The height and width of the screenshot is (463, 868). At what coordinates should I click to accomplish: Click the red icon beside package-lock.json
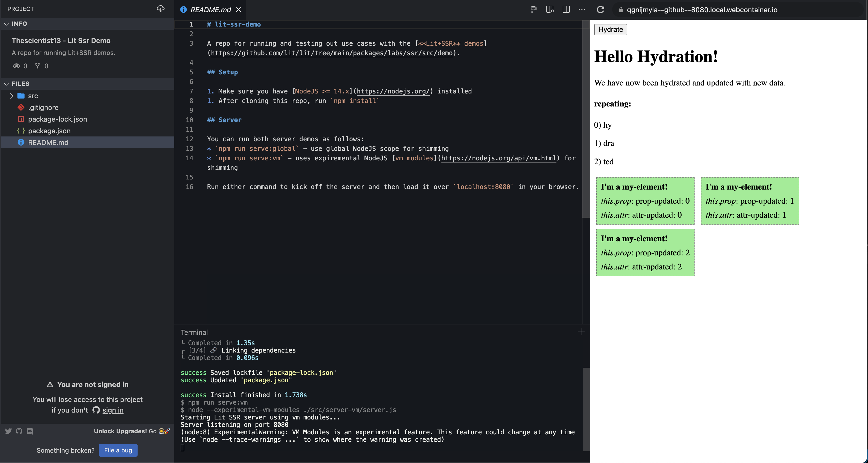coord(21,119)
